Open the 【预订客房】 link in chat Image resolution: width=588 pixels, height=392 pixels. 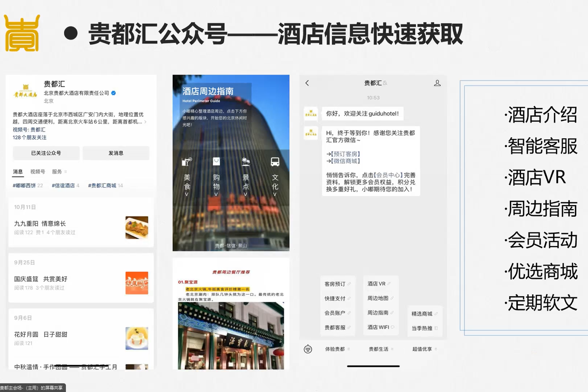point(346,154)
